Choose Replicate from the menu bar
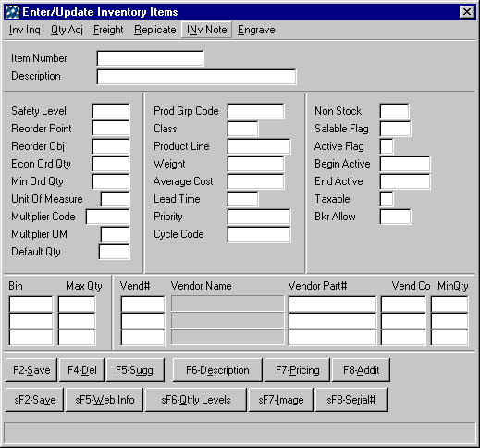 tap(155, 30)
